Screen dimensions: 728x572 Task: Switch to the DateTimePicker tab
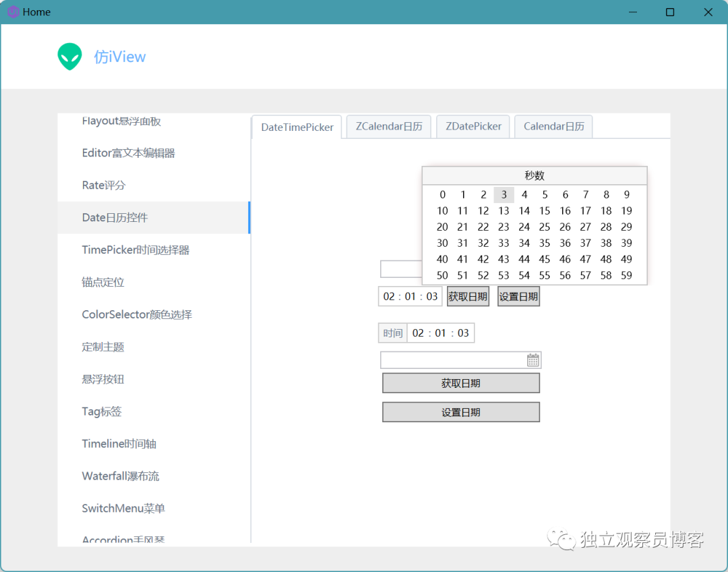[297, 127]
